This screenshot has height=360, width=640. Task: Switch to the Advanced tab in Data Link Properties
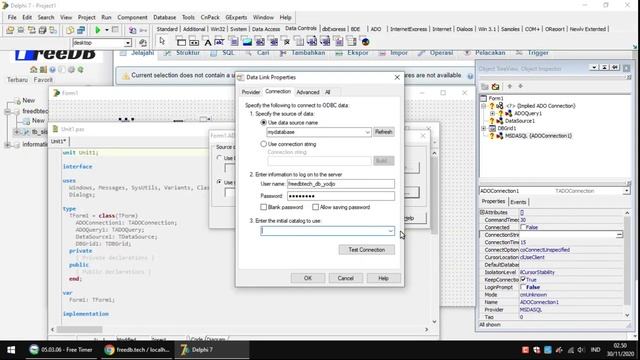coord(308,92)
